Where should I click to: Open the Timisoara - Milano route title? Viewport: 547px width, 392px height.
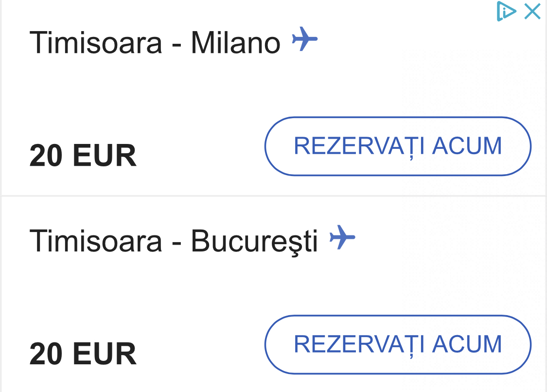(155, 43)
